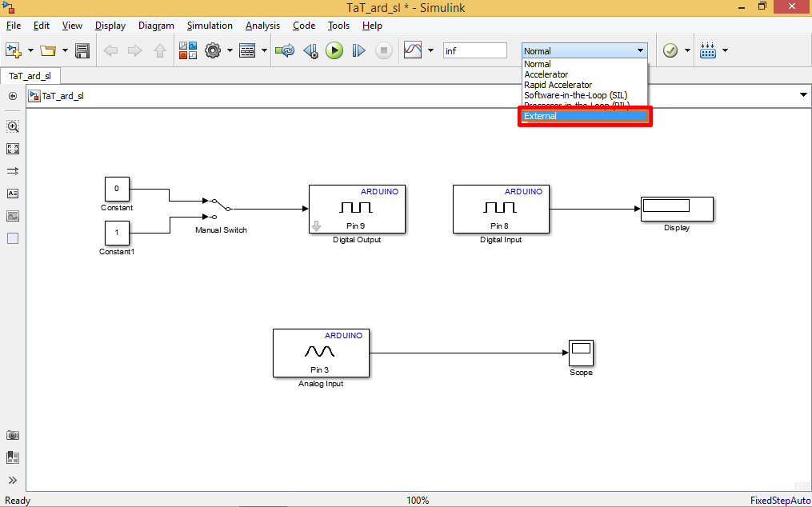Click the Hide/Show Model Browser icon
The height and width of the screenshot is (507, 812).
pyautogui.click(x=13, y=96)
